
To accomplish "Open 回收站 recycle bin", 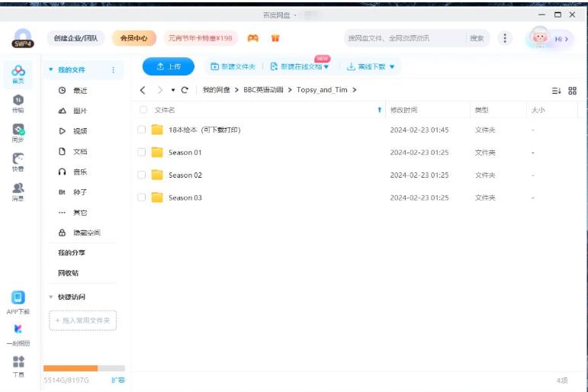I will click(68, 273).
